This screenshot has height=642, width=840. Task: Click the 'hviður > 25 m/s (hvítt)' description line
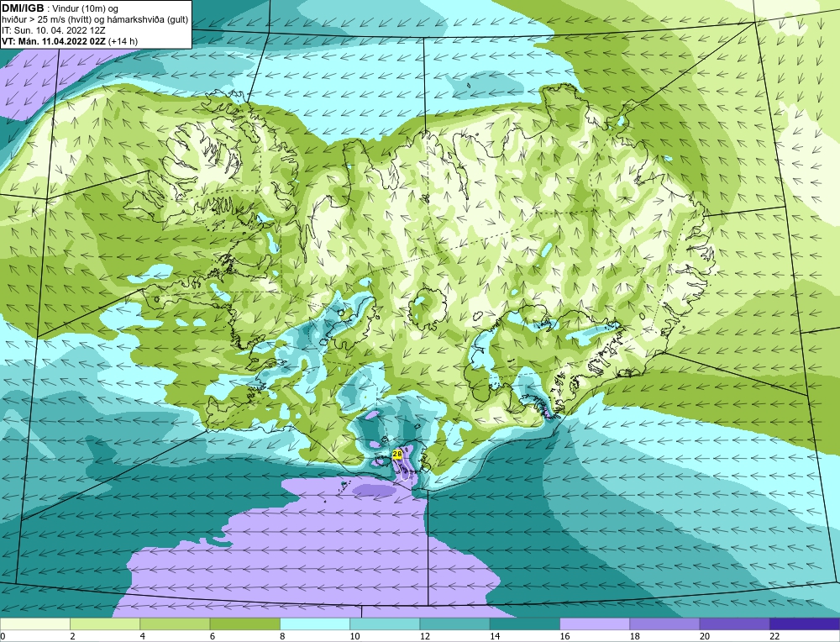point(96,19)
